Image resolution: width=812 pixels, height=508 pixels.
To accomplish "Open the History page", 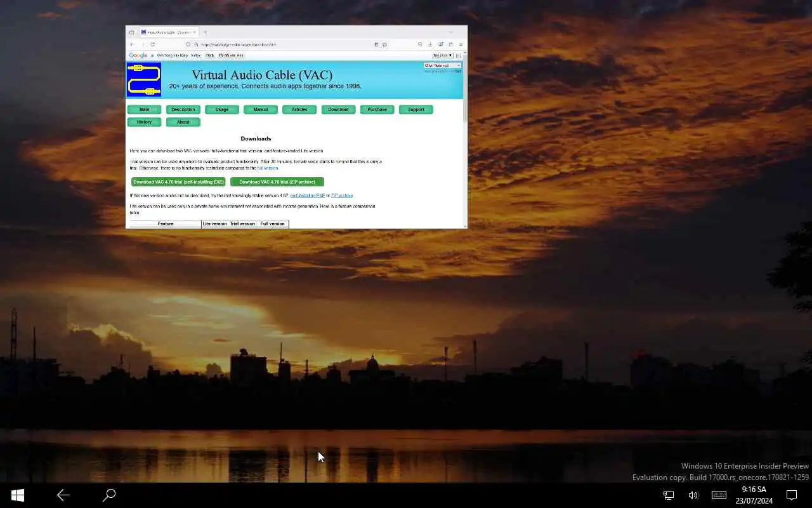I will pyautogui.click(x=144, y=122).
